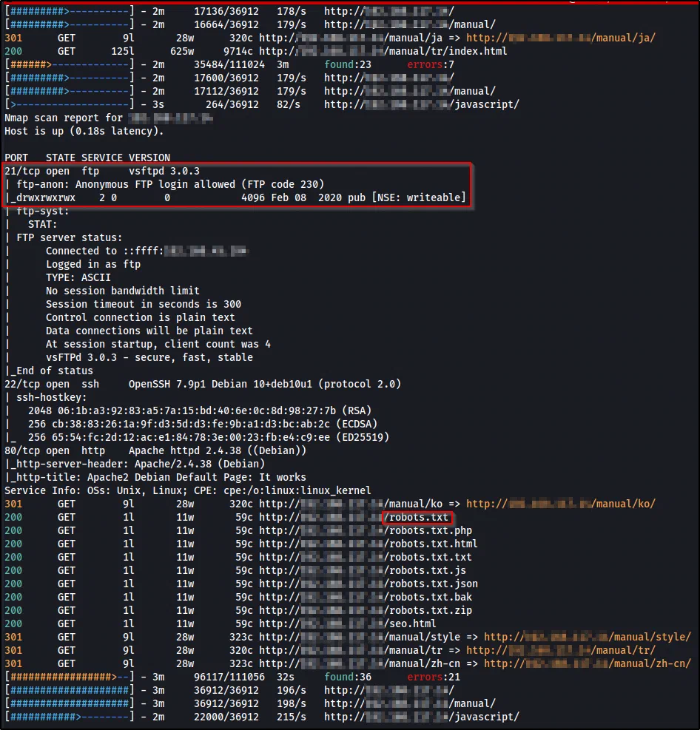The height and width of the screenshot is (730, 700).
Task: Open the /robots.txt.js URL
Action: 363,570
